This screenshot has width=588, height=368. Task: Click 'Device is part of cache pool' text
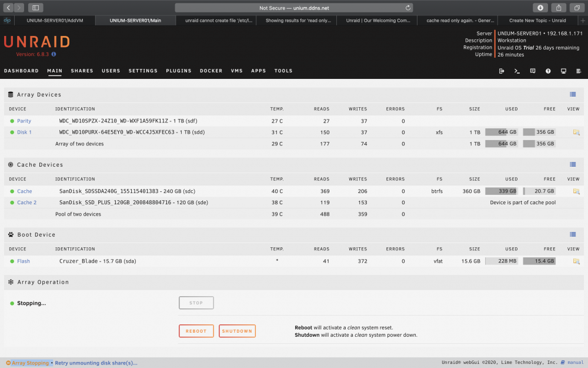coord(523,203)
